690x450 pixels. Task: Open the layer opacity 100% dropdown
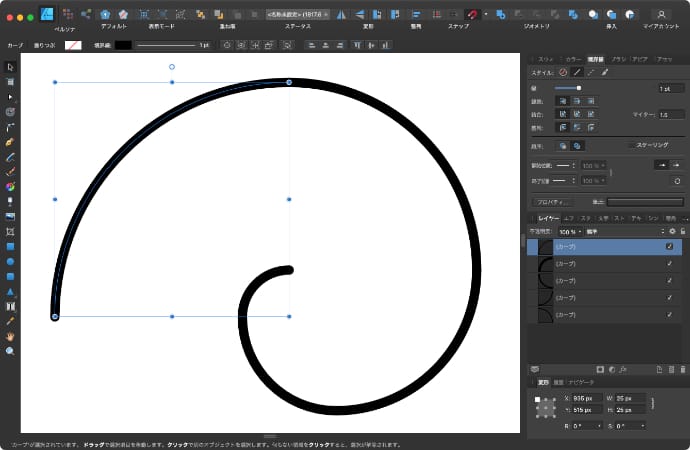[569, 231]
